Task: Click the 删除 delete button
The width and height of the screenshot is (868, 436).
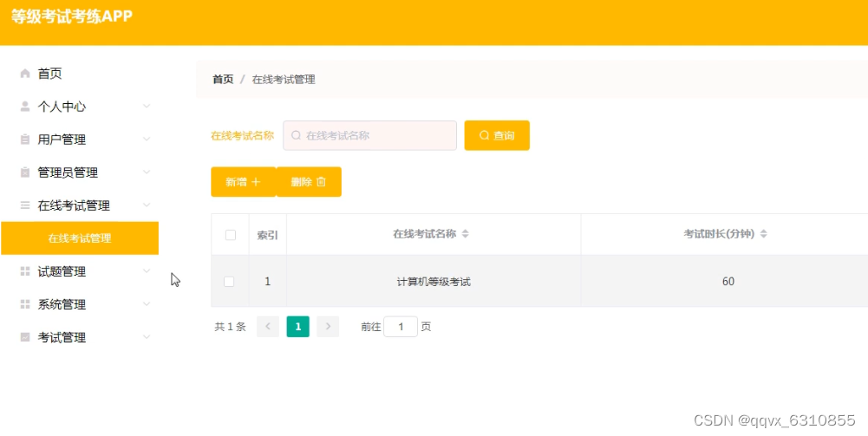Action: 309,181
